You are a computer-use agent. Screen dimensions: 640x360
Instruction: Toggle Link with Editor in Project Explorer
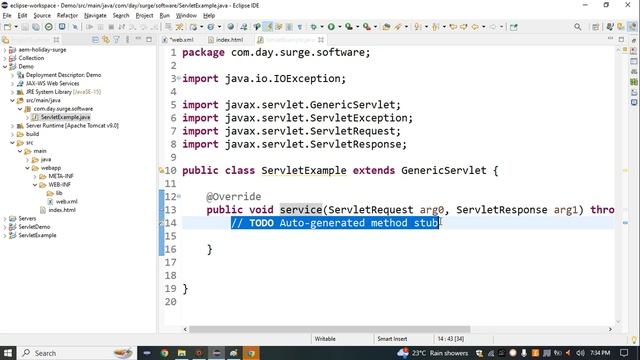click(106, 40)
